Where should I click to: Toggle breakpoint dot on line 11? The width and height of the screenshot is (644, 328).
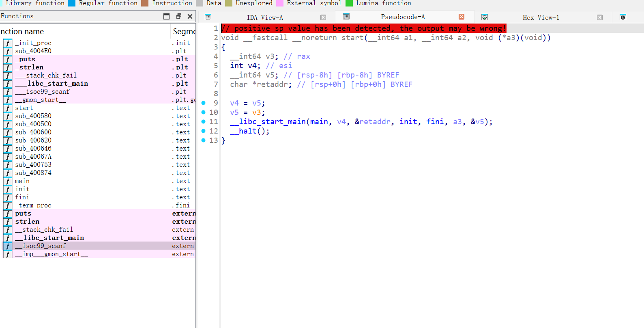pos(204,122)
